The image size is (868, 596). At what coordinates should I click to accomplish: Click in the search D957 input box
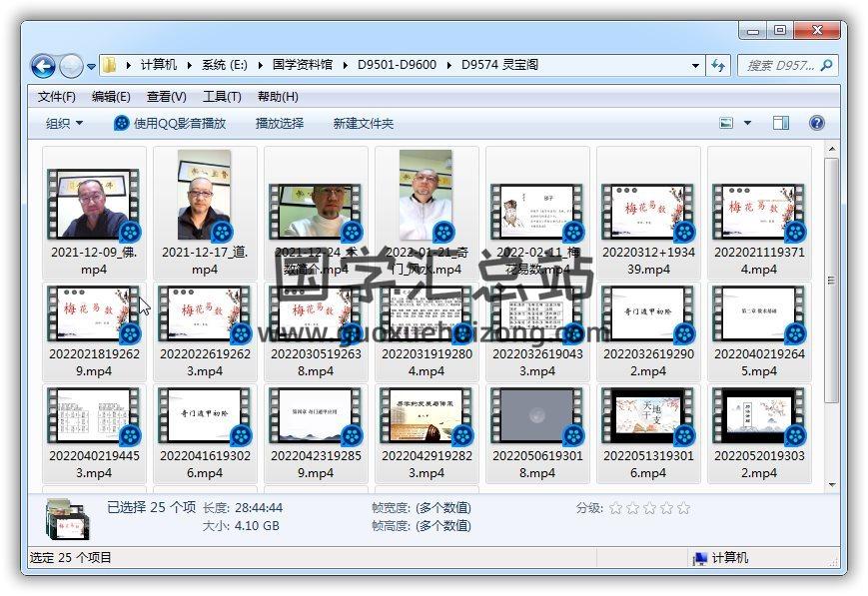779,66
